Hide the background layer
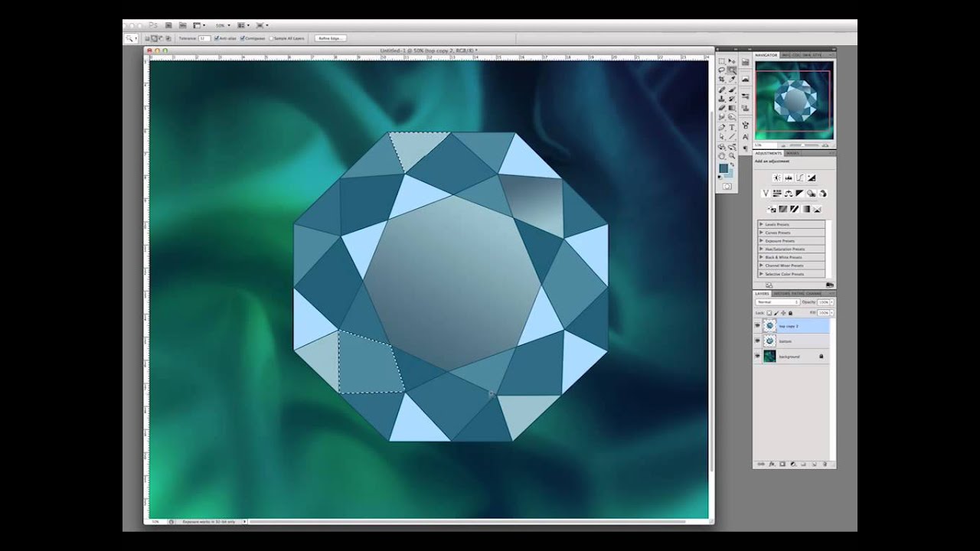980x551 pixels. [758, 357]
